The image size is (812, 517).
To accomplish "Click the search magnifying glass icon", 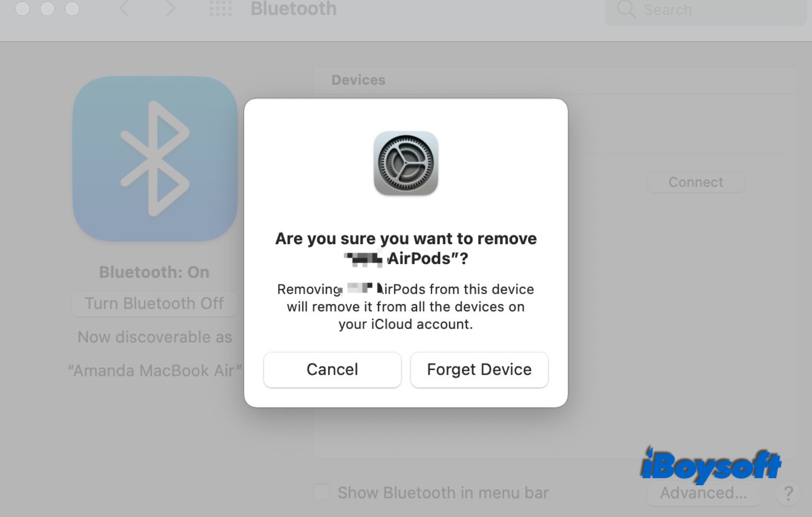I will (626, 10).
